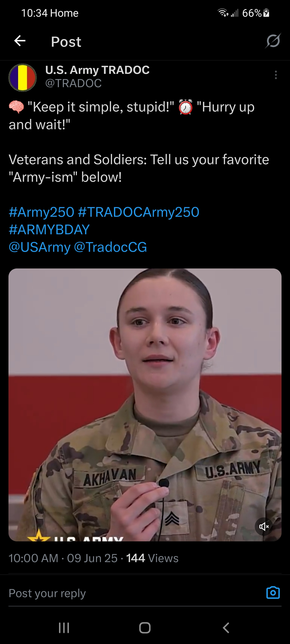Tap the Post your reply field

tap(135, 593)
